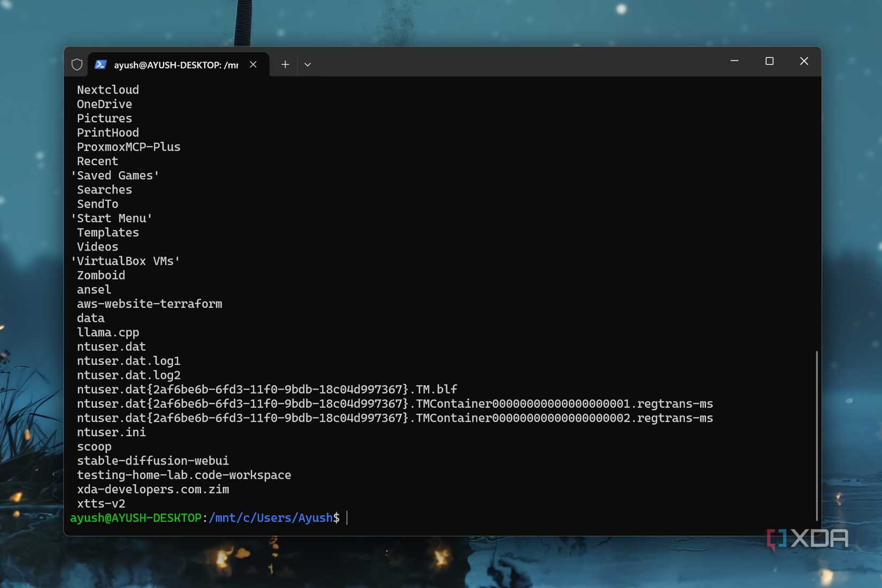Image resolution: width=882 pixels, height=588 pixels.
Task: Click the scoop entry
Action: 94,446
